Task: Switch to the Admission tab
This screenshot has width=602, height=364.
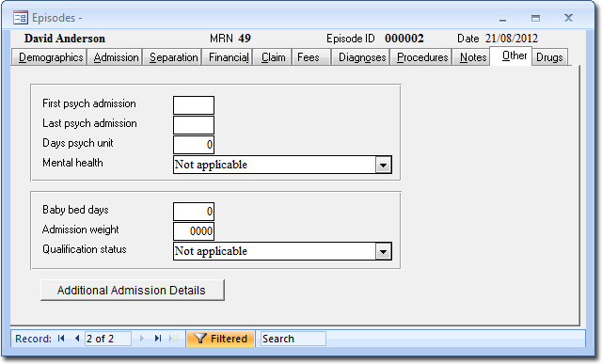Action: [115, 57]
